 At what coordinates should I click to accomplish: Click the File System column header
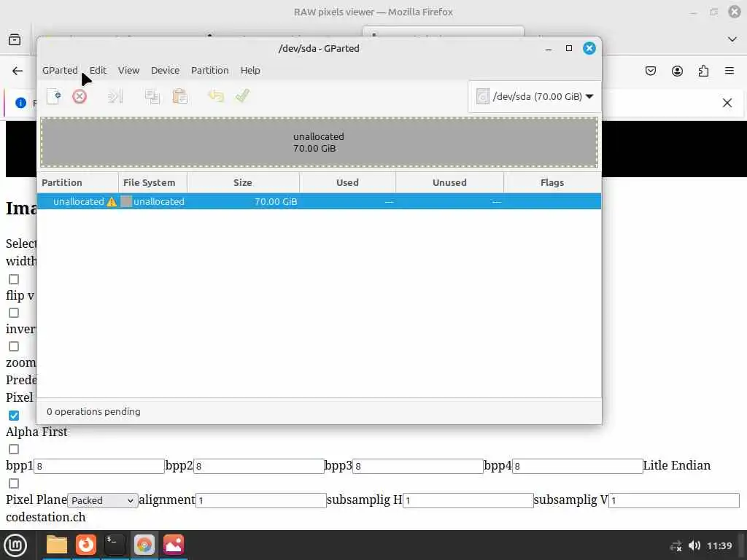point(152,182)
